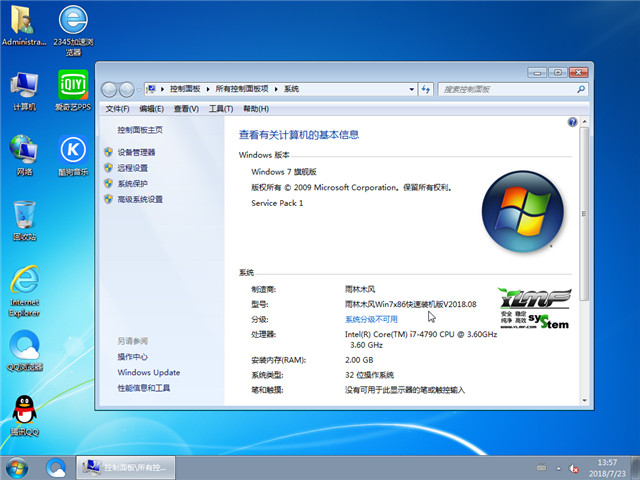Open 远程设置 link
The height and width of the screenshot is (480, 640).
(133, 168)
